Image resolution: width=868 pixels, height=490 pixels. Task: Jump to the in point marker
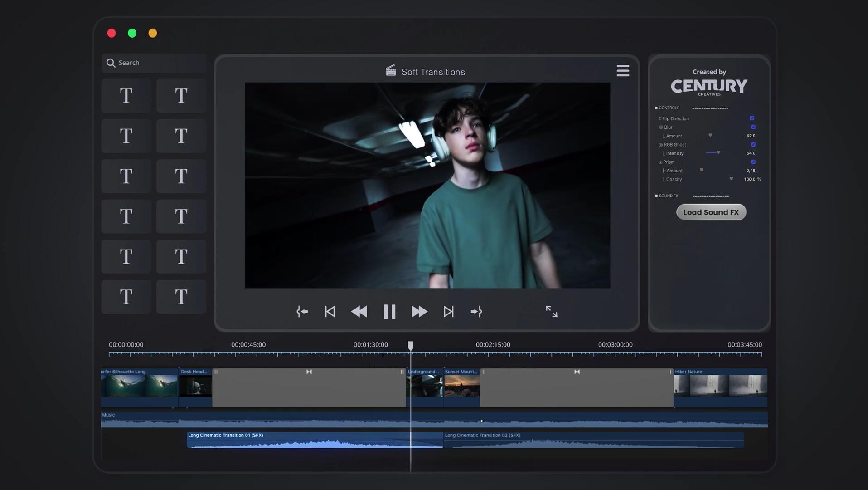click(x=302, y=312)
